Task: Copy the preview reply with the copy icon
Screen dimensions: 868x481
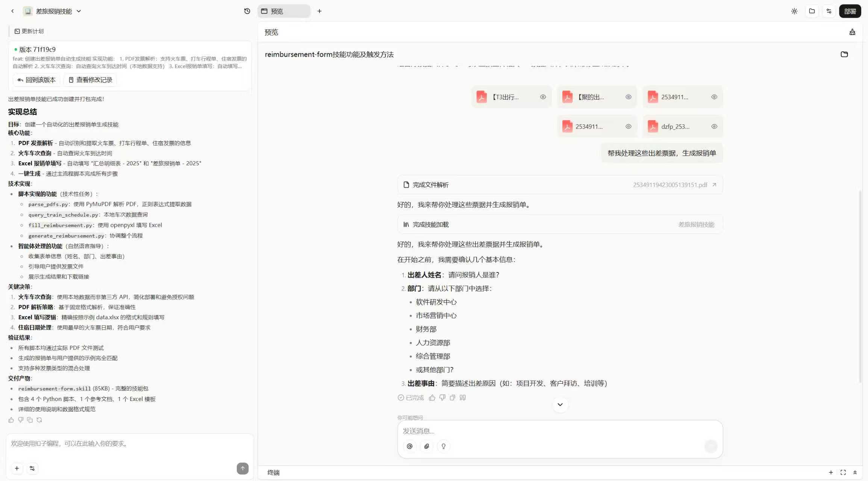Action: coord(453,398)
